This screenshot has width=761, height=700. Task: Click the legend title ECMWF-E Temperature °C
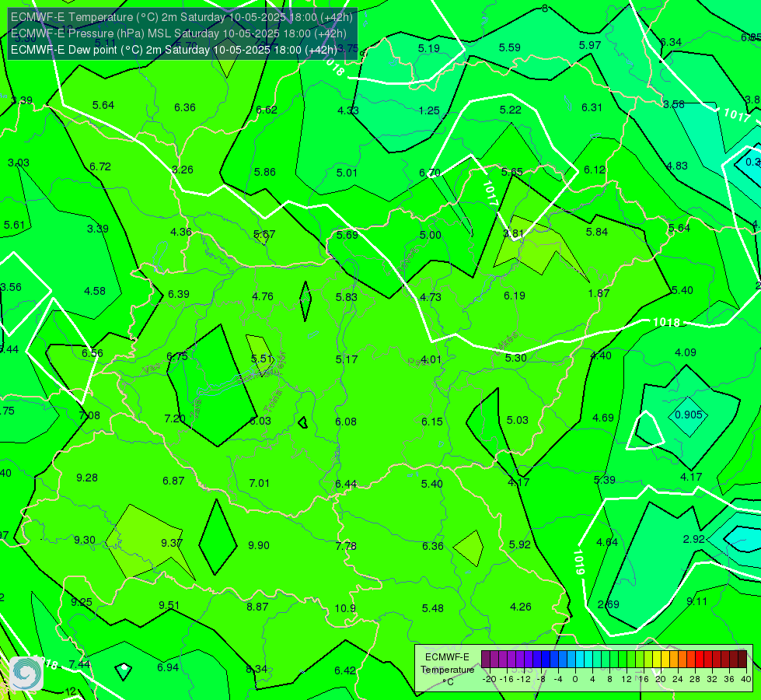tap(448, 670)
